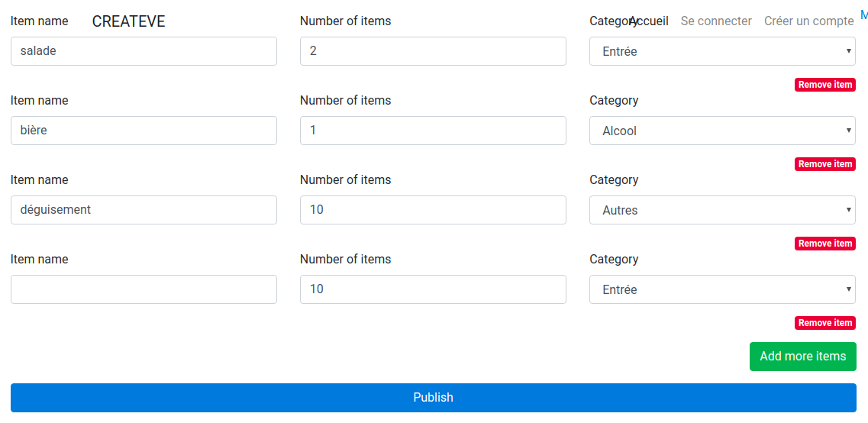The height and width of the screenshot is (423, 868).
Task: Expand the Autres category dropdown for déguisement
Action: 722,210
